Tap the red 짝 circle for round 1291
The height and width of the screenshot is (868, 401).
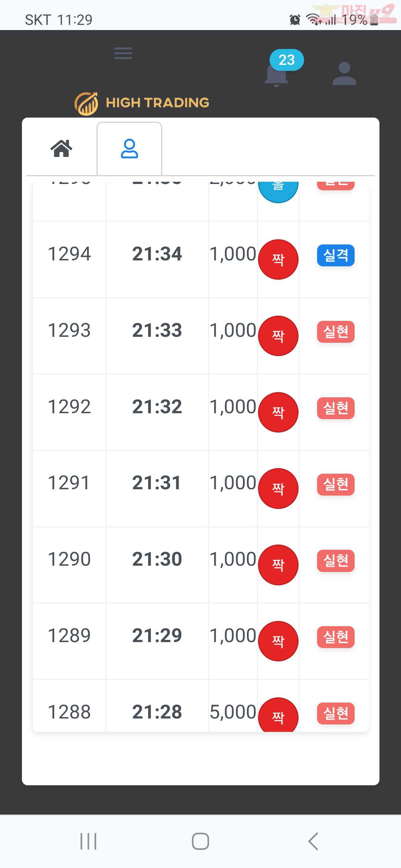(278, 489)
